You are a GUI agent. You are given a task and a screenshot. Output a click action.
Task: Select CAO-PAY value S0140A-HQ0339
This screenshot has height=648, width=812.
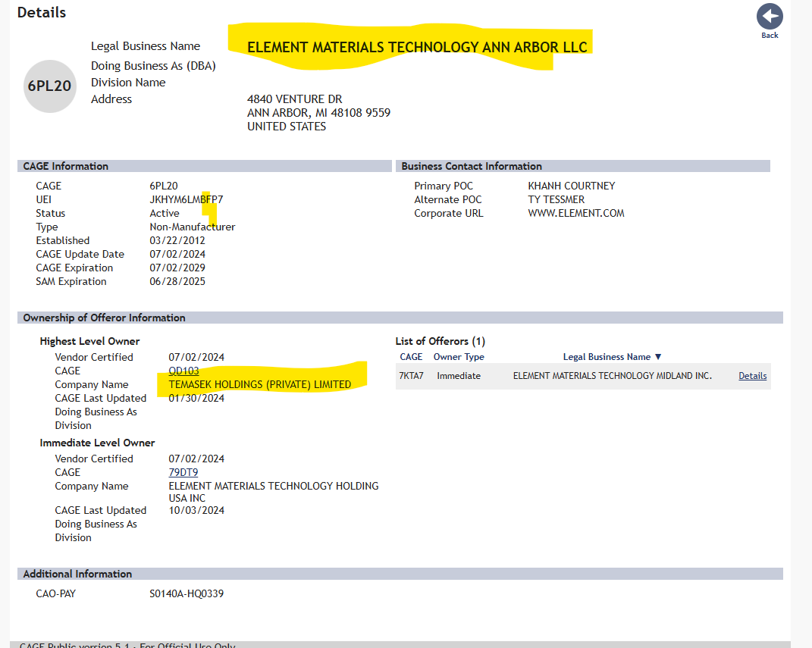pos(187,593)
